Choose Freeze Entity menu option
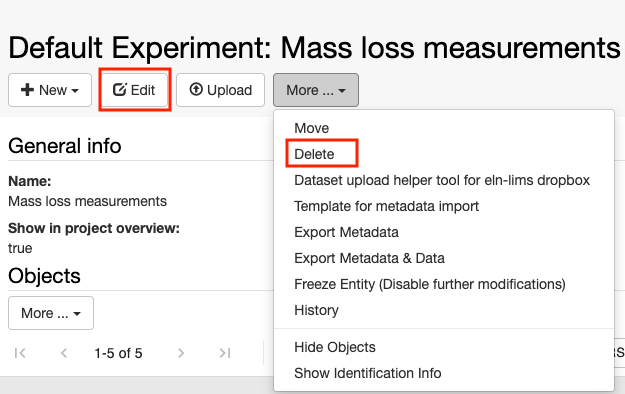 click(x=430, y=284)
